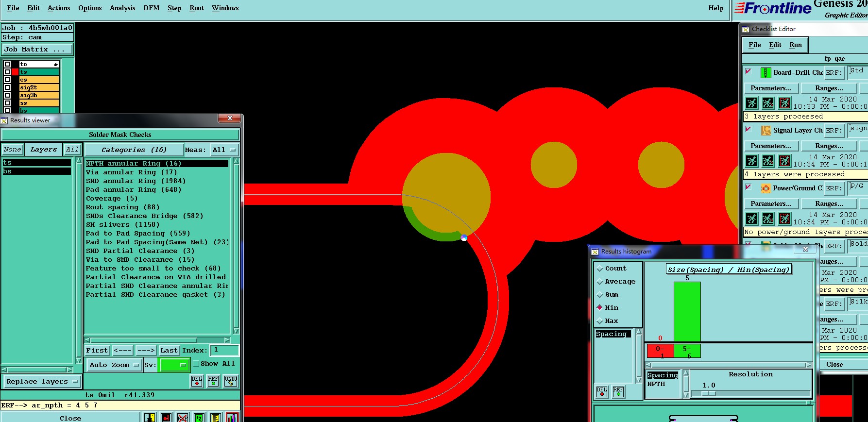Click the Index input field
Screen dimensions: 868x422
coord(225,350)
